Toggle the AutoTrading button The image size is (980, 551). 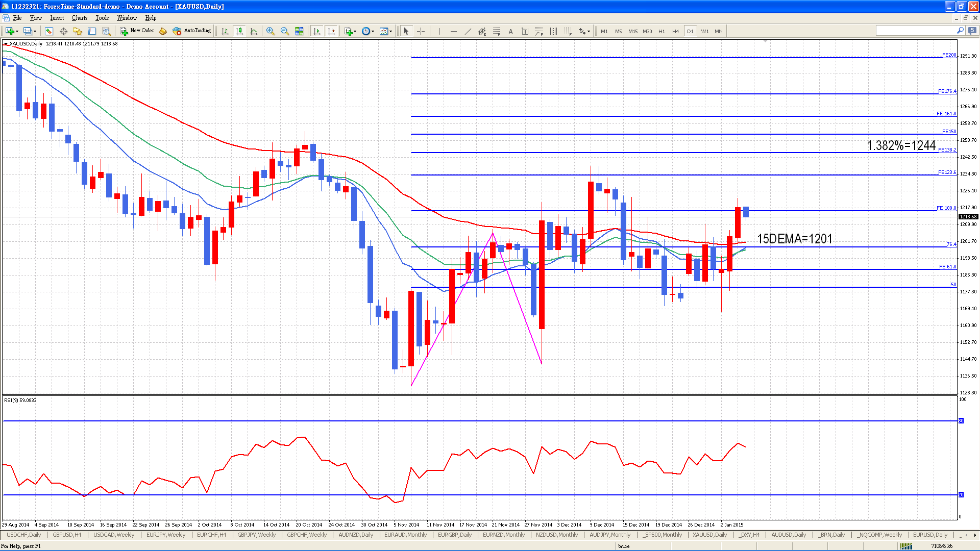pyautogui.click(x=192, y=31)
